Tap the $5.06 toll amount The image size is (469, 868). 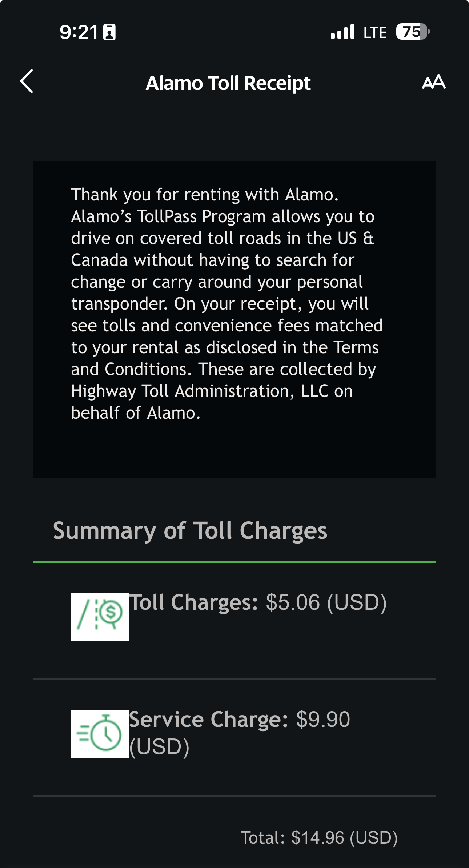[x=293, y=602]
